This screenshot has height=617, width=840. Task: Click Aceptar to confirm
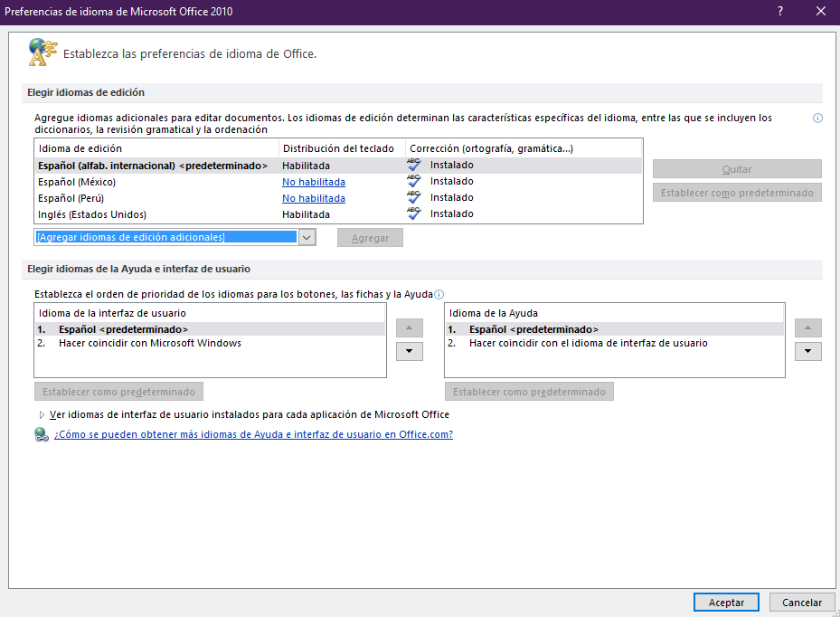pos(726,603)
